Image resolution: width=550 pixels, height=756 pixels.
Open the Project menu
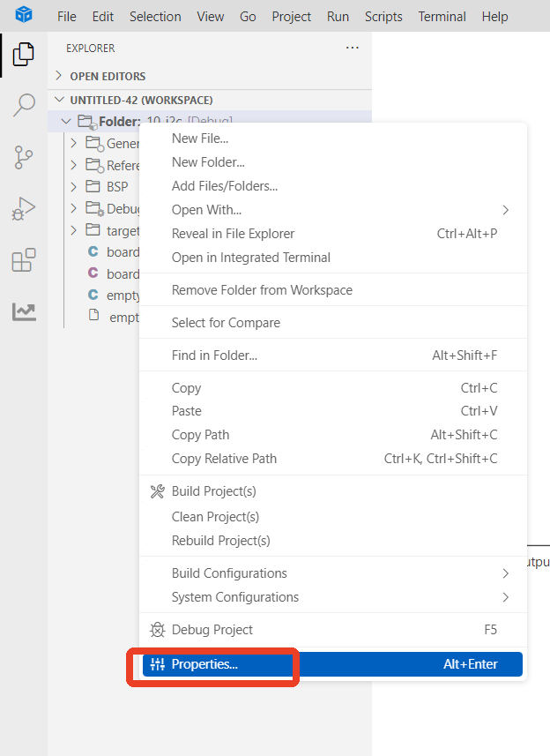coord(292,17)
